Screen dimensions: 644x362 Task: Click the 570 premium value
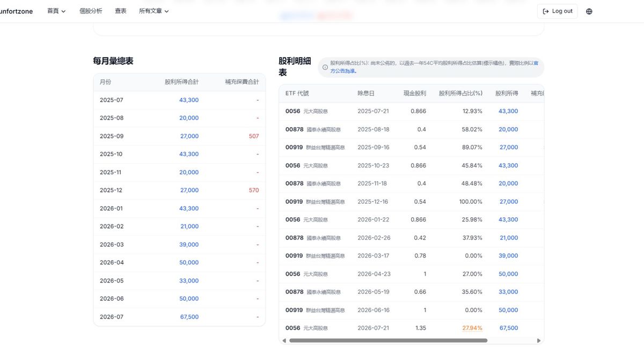(x=254, y=190)
